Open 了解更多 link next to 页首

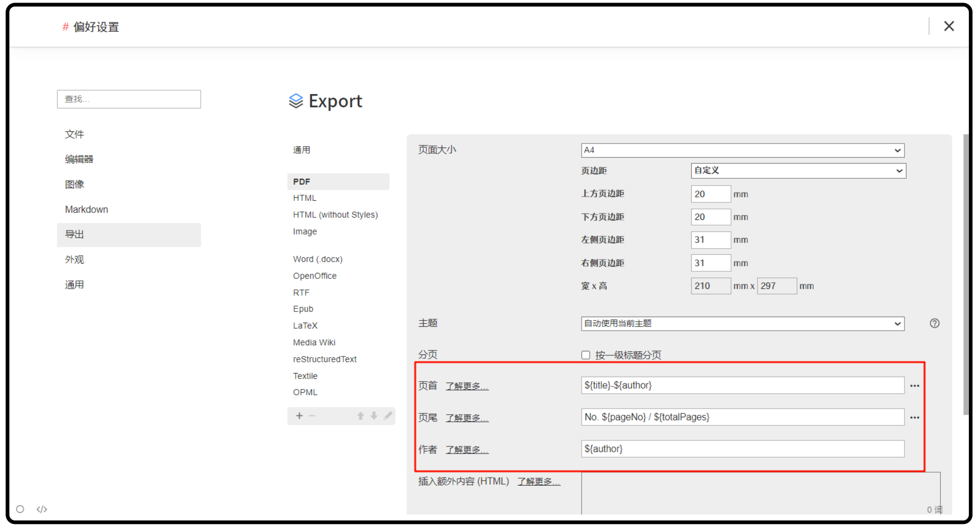pos(467,386)
